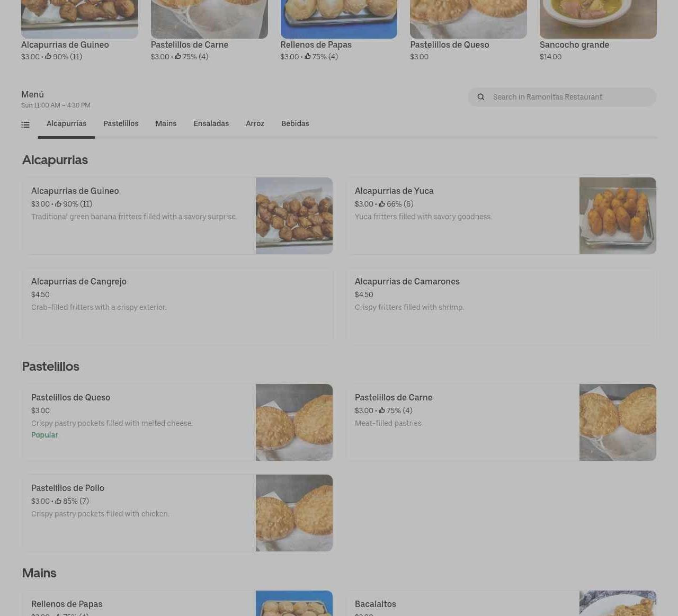Click thumbs-up icon in Pastelillos section Carne card

(382, 410)
